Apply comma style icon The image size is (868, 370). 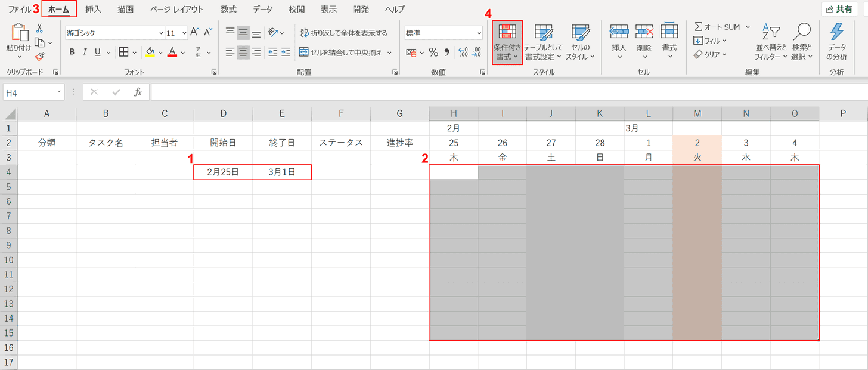pyautogui.click(x=445, y=52)
